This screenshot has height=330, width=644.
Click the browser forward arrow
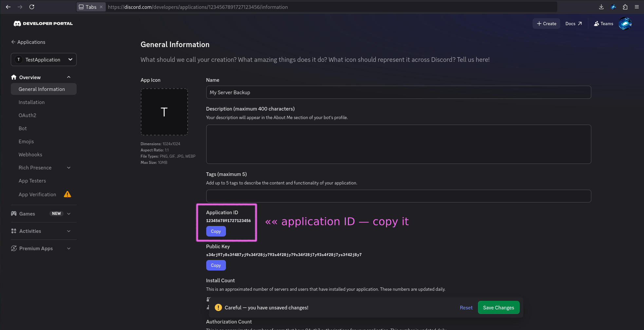pyautogui.click(x=20, y=7)
